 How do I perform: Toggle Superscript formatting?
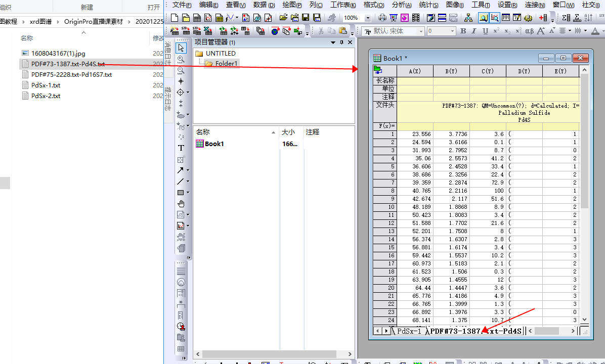click(x=496, y=31)
